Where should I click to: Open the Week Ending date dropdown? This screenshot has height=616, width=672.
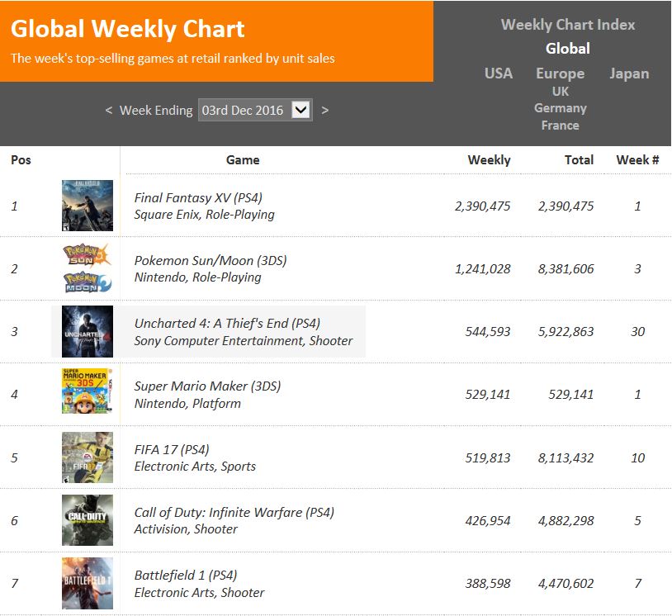click(301, 110)
